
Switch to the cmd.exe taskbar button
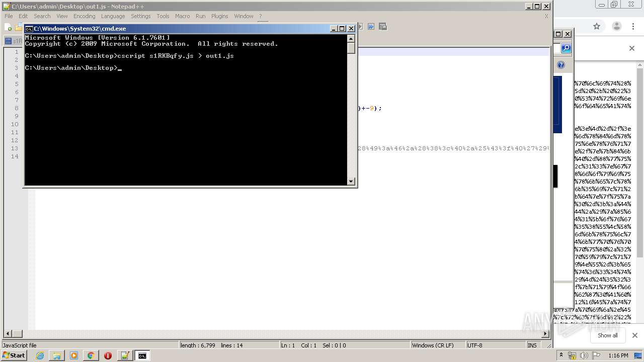142,355
